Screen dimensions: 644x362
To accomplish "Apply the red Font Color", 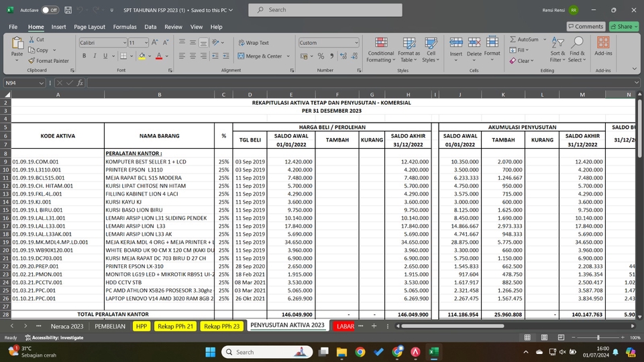I will pos(159,56).
